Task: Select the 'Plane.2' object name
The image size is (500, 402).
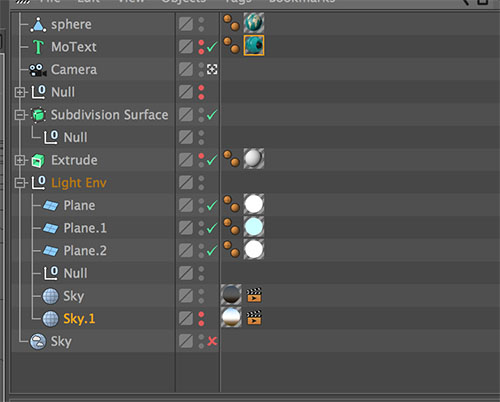Action: click(85, 251)
